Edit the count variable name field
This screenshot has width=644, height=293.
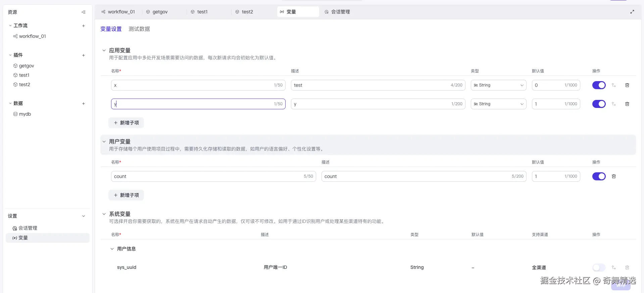(x=213, y=176)
